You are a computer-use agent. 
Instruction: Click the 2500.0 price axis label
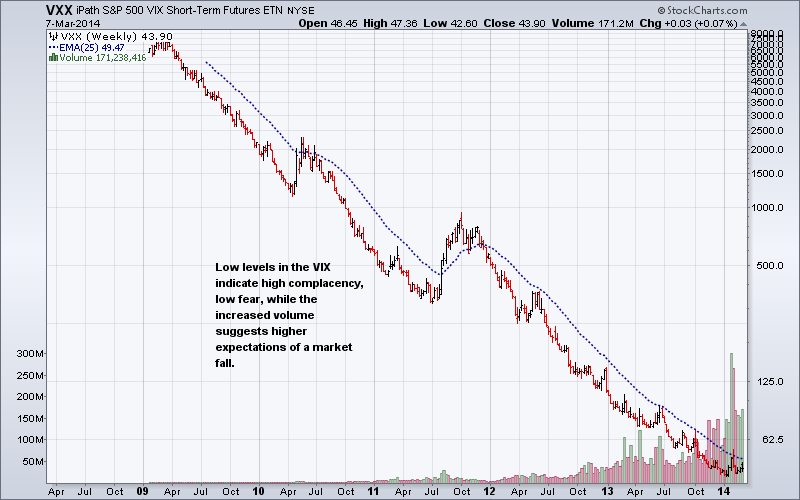pyautogui.click(x=767, y=131)
